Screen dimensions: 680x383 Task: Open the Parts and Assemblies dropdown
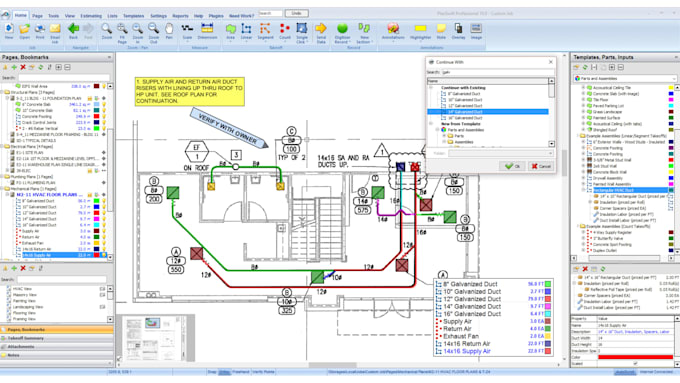point(625,79)
